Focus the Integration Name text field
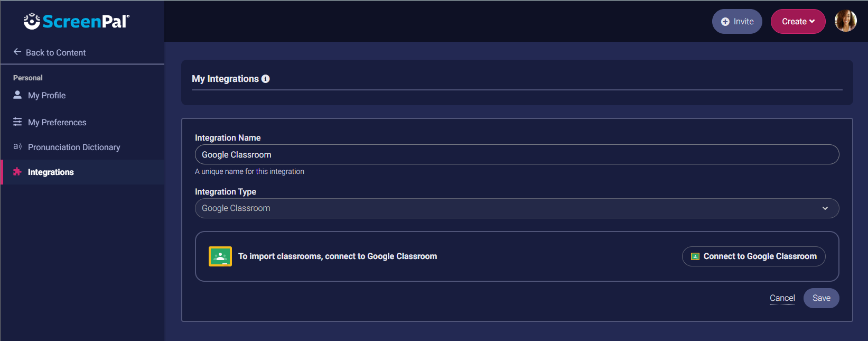 click(x=517, y=154)
